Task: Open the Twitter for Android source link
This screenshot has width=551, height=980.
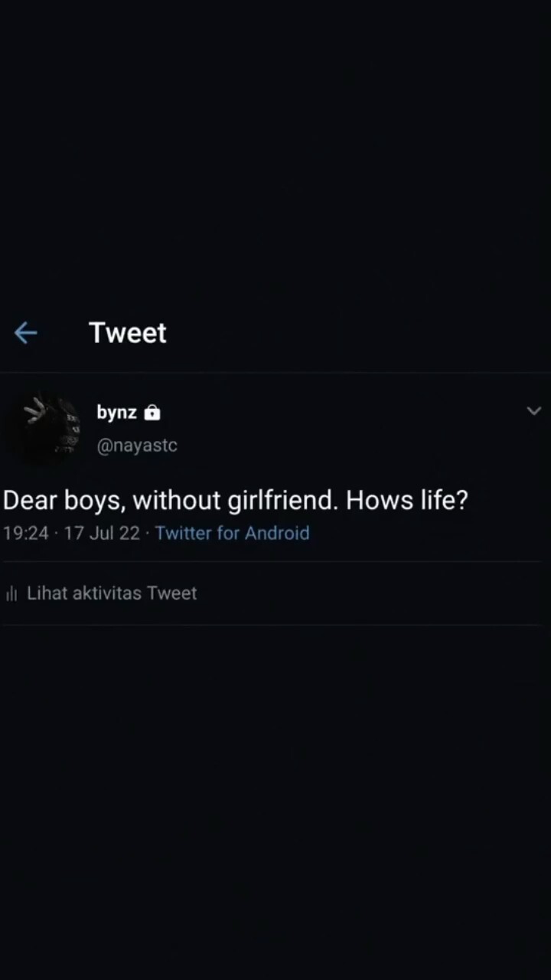Action: (232, 533)
